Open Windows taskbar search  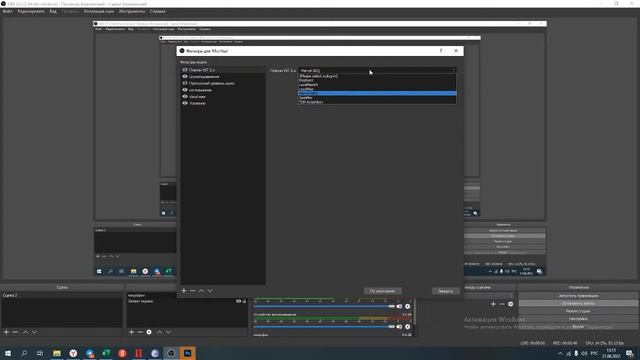click(x=24, y=353)
